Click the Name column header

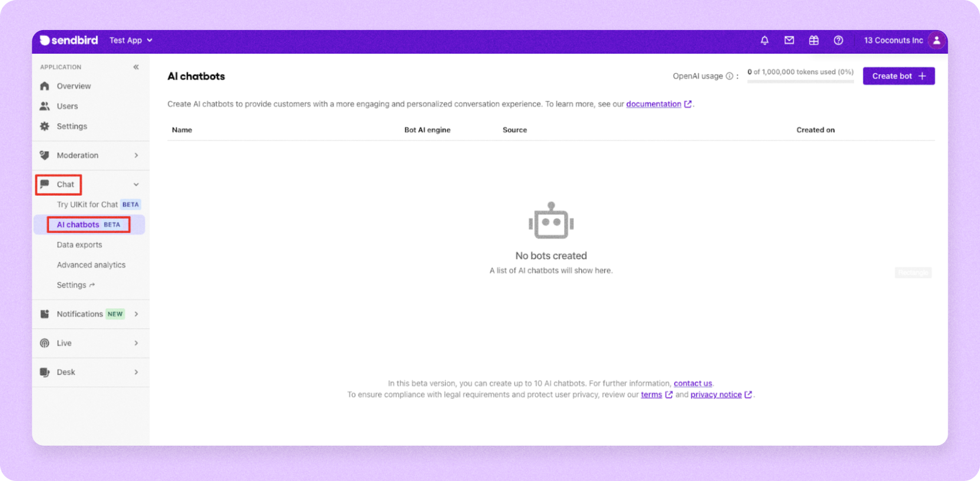(x=182, y=130)
